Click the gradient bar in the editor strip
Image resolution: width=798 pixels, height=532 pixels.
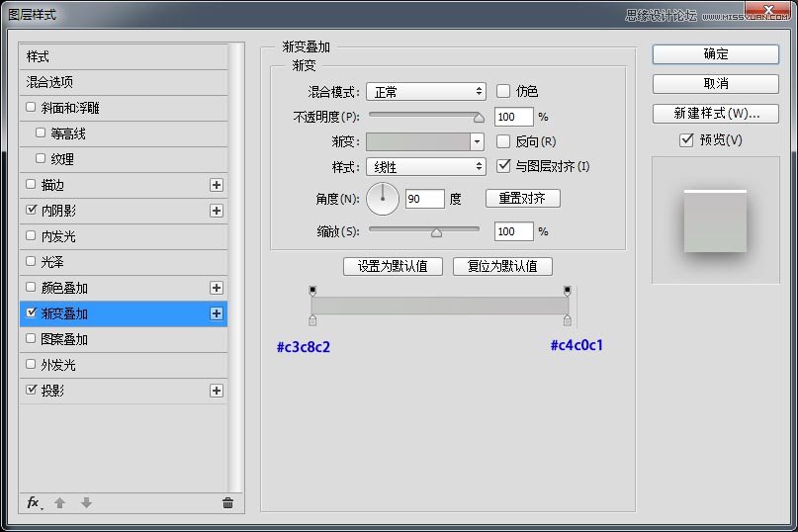pyautogui.click(x=440, y=306)
